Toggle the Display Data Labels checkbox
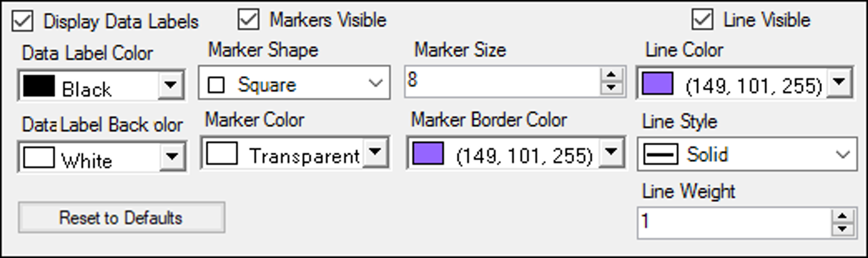Viewport: 868px width, 258px height. (23, 22)
